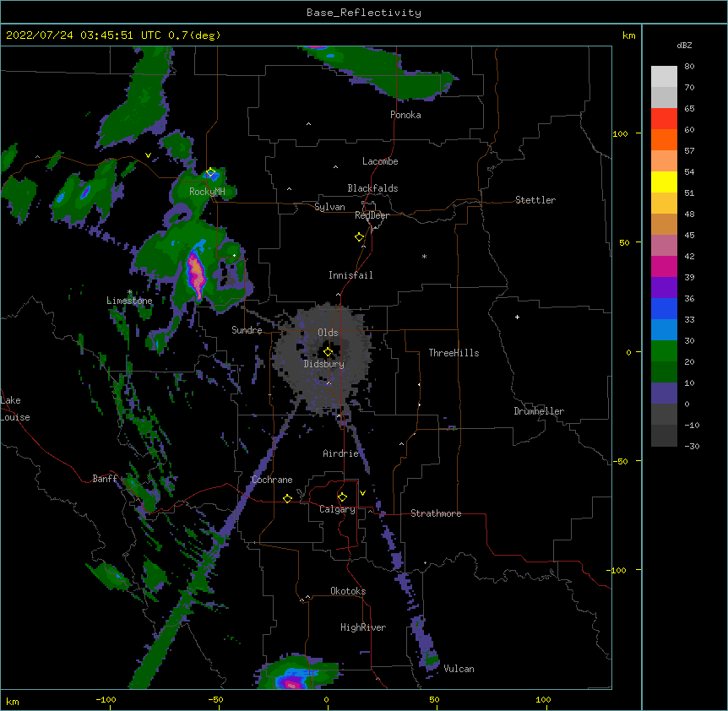Click the Base_Reflectivity title text
This screenshot has width=728, height=711.
point(364,13)
